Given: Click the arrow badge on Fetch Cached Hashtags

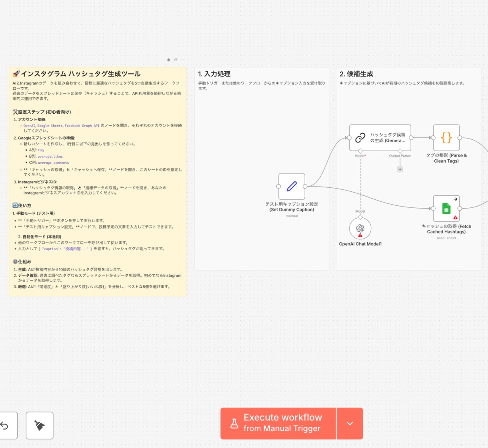Looking at the screenshot, I should tap(456, 199).
